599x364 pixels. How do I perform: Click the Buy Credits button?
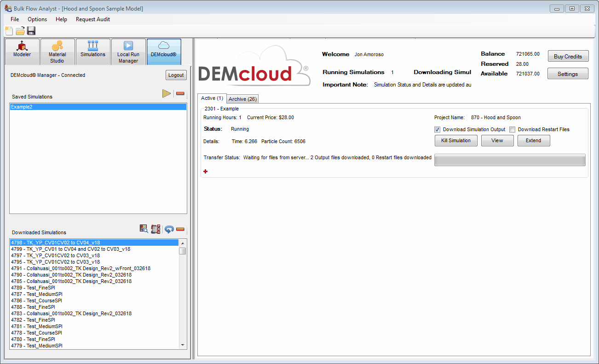[568, 57]
